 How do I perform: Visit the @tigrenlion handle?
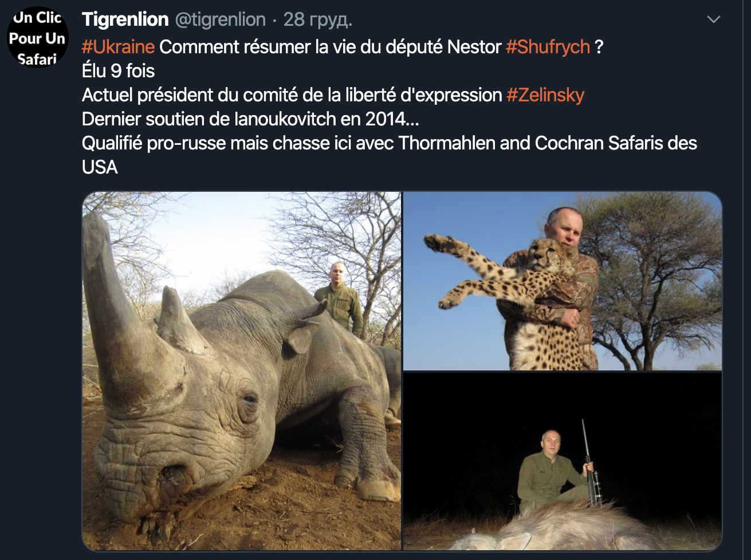point(220,19)
